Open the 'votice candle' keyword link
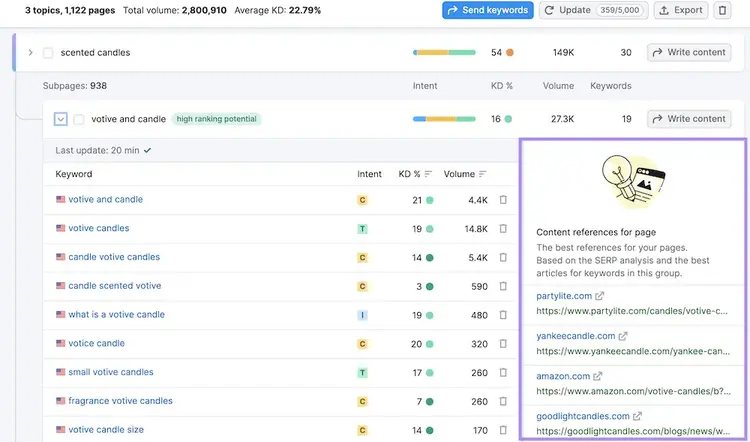The height and width of the screenshot is (442, 750). [96, 343]
